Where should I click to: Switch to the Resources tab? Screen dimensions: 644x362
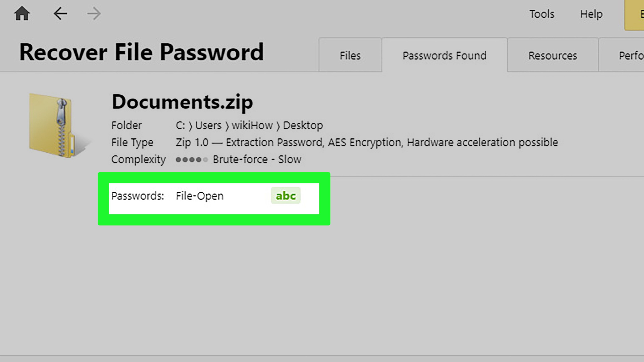point(552,55)
